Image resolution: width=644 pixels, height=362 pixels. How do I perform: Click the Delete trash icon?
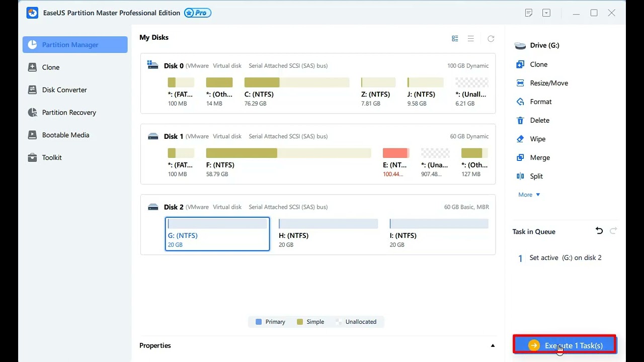(x=520, y=120)
